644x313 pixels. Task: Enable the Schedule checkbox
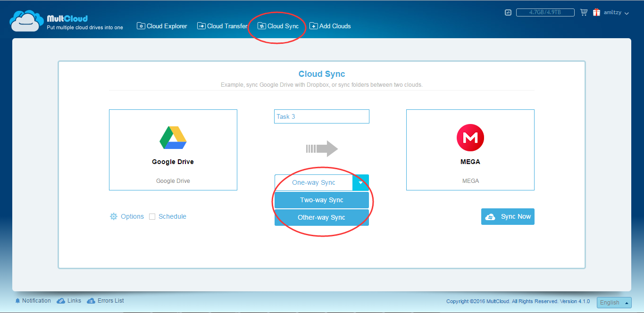(152, 216)
